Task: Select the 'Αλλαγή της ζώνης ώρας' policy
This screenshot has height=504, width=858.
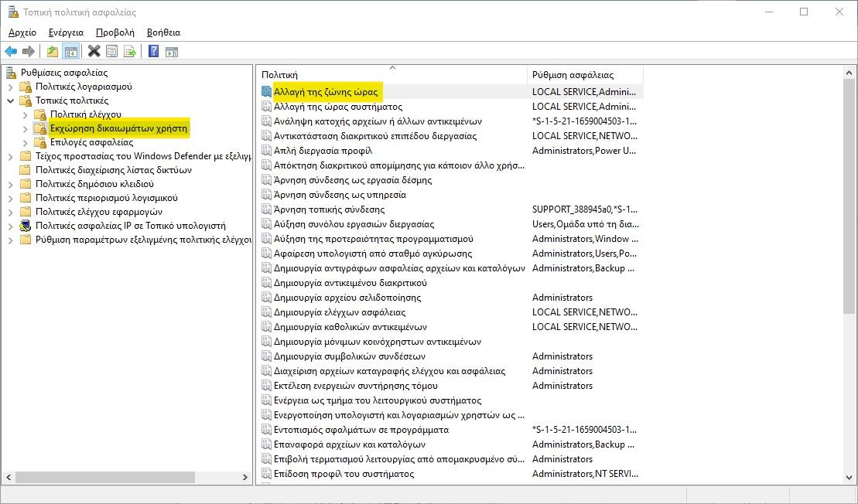Action: click(326, 92)
